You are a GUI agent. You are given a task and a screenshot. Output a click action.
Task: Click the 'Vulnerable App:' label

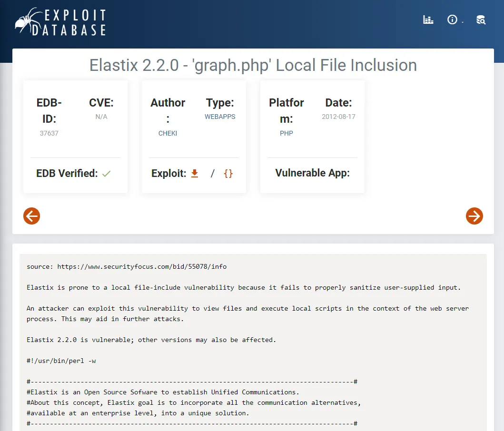tap(312, 173)
